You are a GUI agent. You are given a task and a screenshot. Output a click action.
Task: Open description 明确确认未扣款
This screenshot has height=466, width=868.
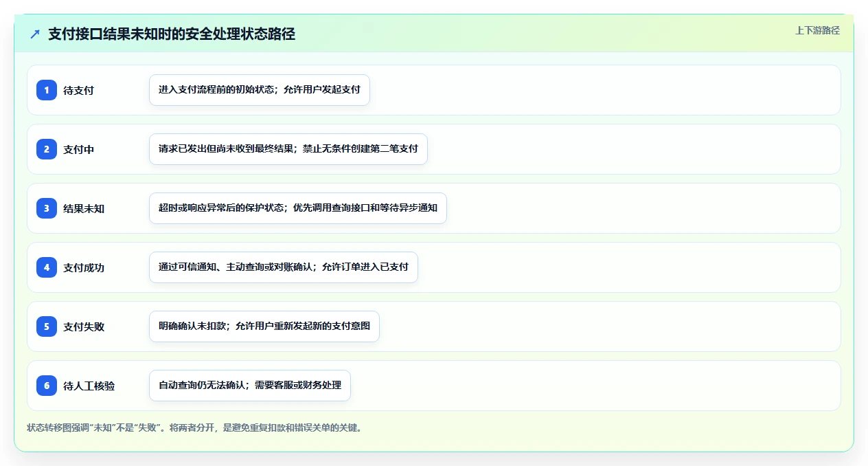click(x=264, y=326)
